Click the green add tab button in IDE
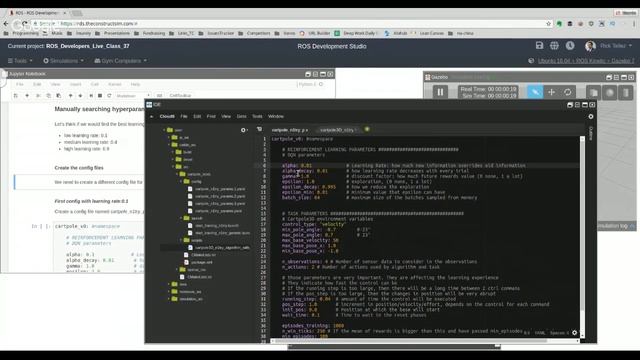The height and width of the screenshot is (360, 640). 367,129
